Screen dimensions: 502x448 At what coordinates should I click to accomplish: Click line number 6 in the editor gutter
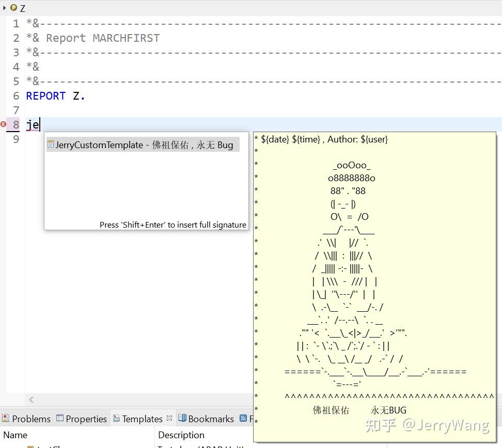(16, 95)
